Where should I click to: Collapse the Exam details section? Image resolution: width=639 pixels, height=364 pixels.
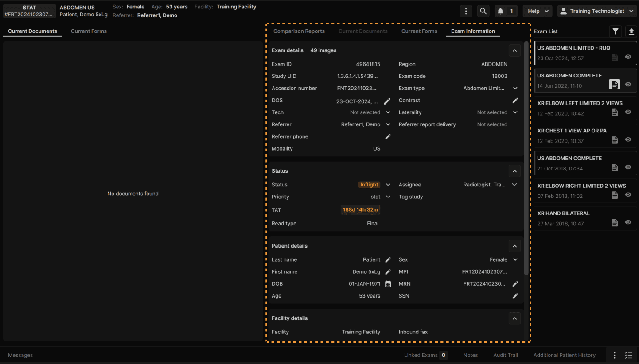pos(514,50)
